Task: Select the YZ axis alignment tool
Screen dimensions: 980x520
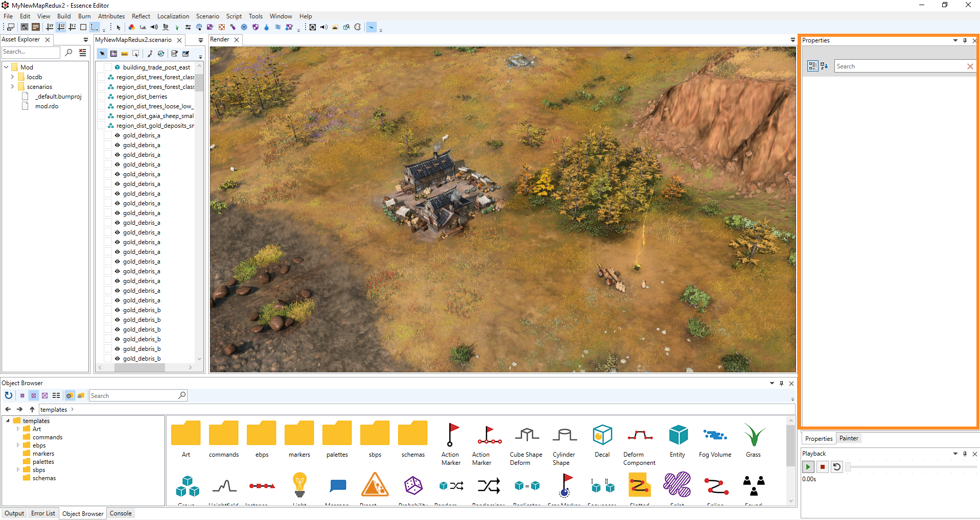Action: (x=72, y=27)
